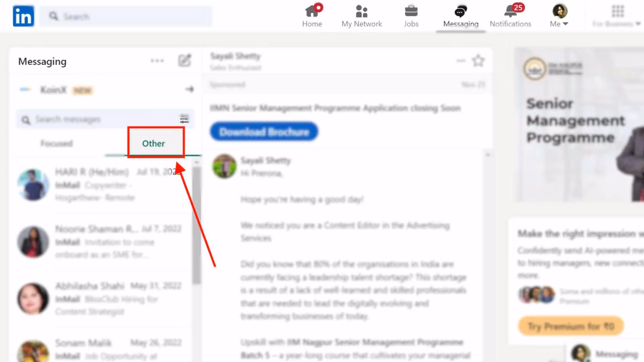Image resolution: width=644 pixels, height=362 pixels.
Task: Click Try Premium for ₹0
Action: click(x=571, y=325)
